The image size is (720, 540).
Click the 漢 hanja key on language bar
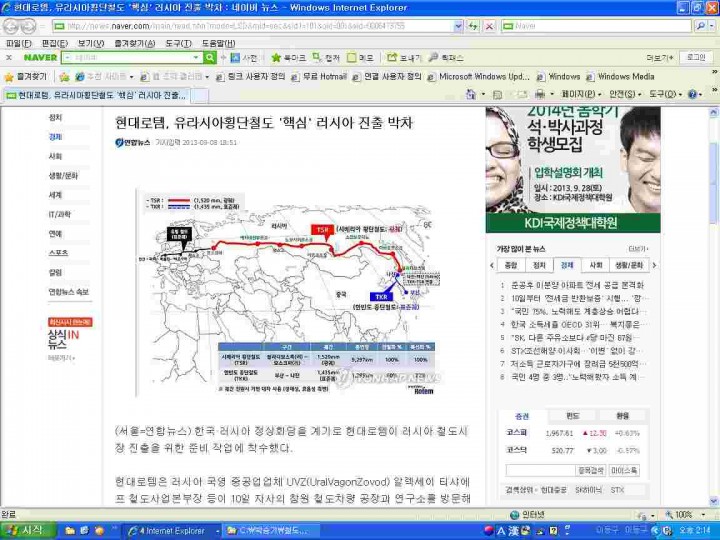tap(513, 531)
